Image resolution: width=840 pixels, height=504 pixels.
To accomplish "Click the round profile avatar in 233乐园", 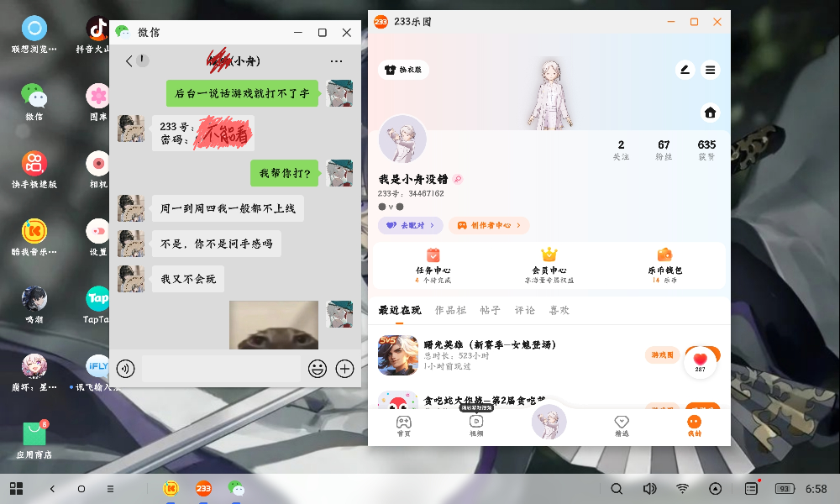I will coord(402,139).
